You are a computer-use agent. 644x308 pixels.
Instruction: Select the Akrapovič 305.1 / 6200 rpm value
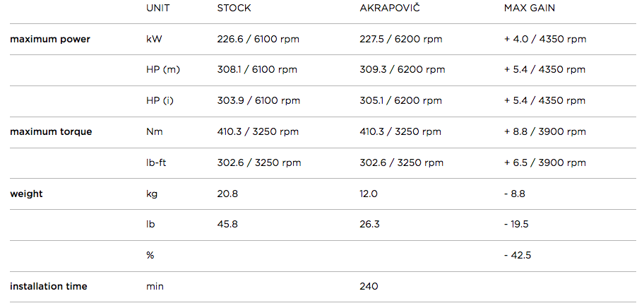pos(401,100)
